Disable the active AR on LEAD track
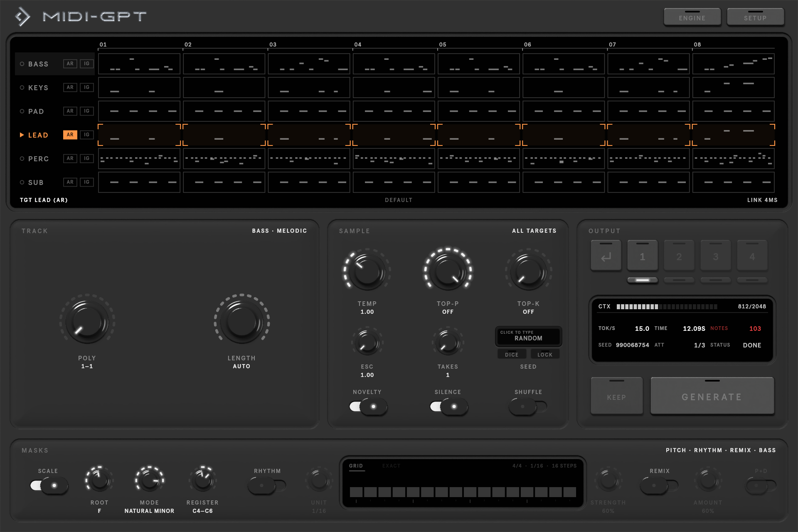Screen dimensions: 798x532 70,135
